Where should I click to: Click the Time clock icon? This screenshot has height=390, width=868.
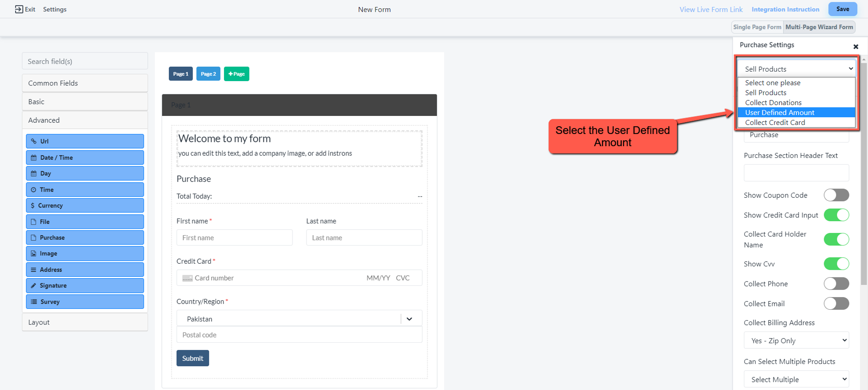(33, 190)
